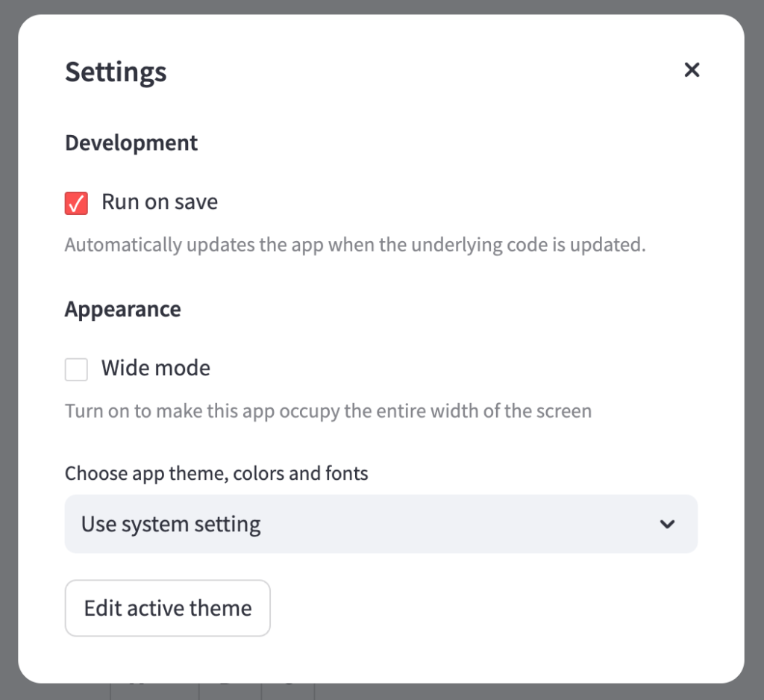Click the dimmed backdrop below the Settings dialog
The width and height of the screenshot is (764, 700).
[522, 692]
